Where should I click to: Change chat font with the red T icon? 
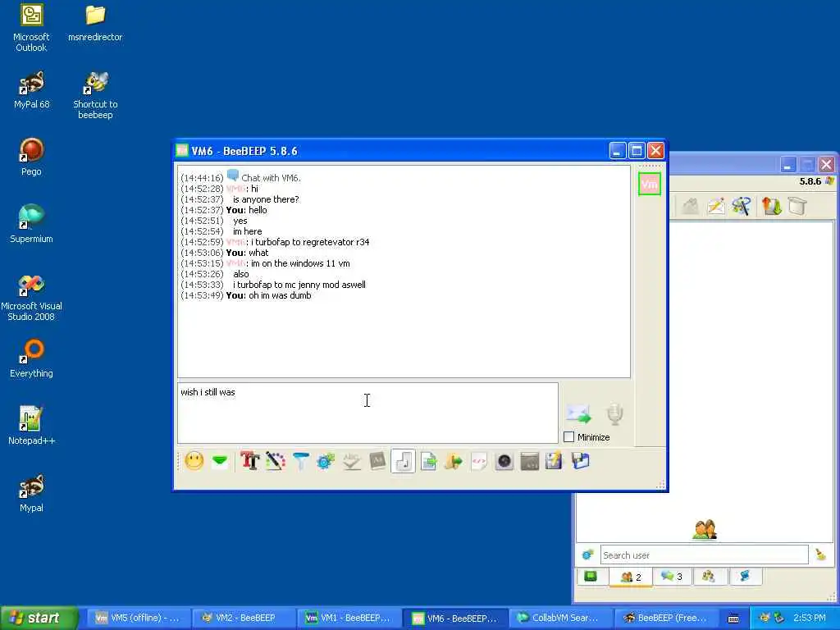point(249,461)
